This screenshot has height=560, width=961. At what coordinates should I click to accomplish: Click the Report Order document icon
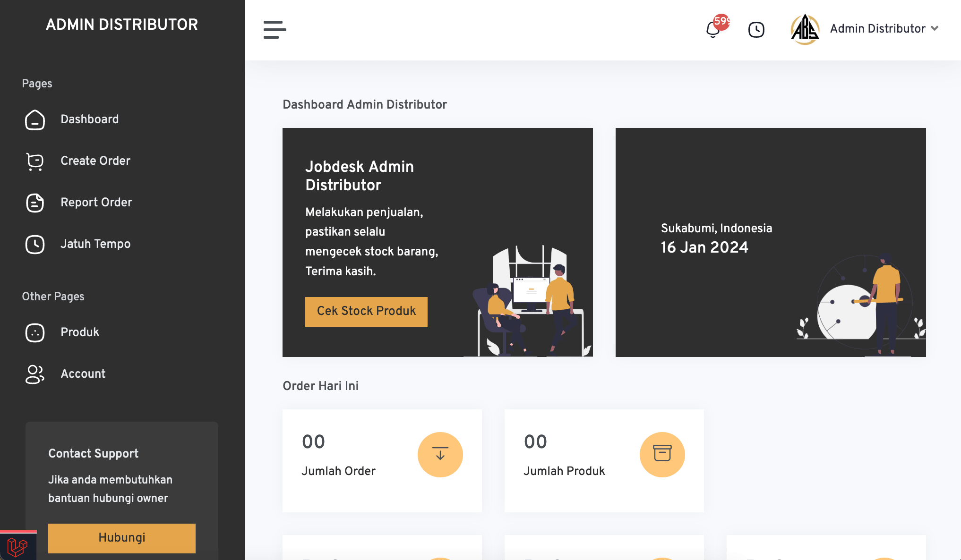point(34,203)
